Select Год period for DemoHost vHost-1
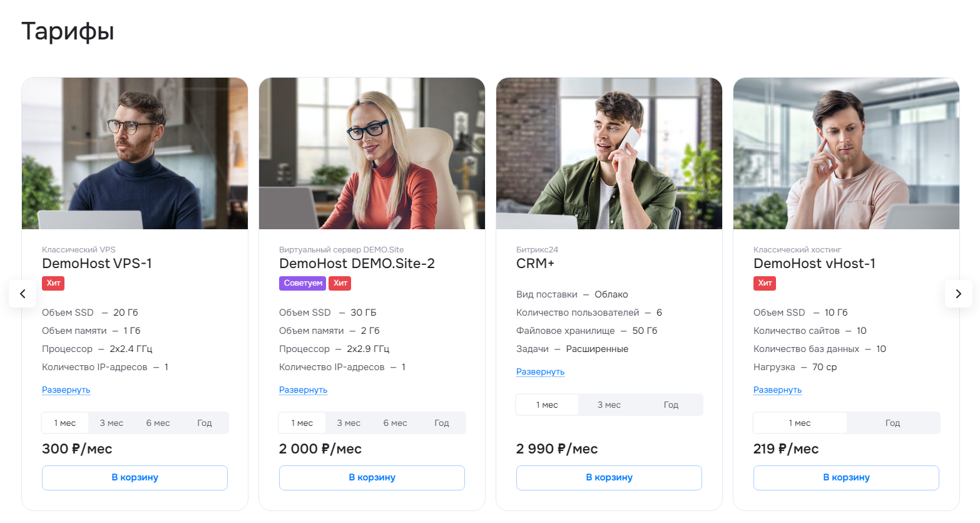This screenshot has width=980, height=523. 892,423
